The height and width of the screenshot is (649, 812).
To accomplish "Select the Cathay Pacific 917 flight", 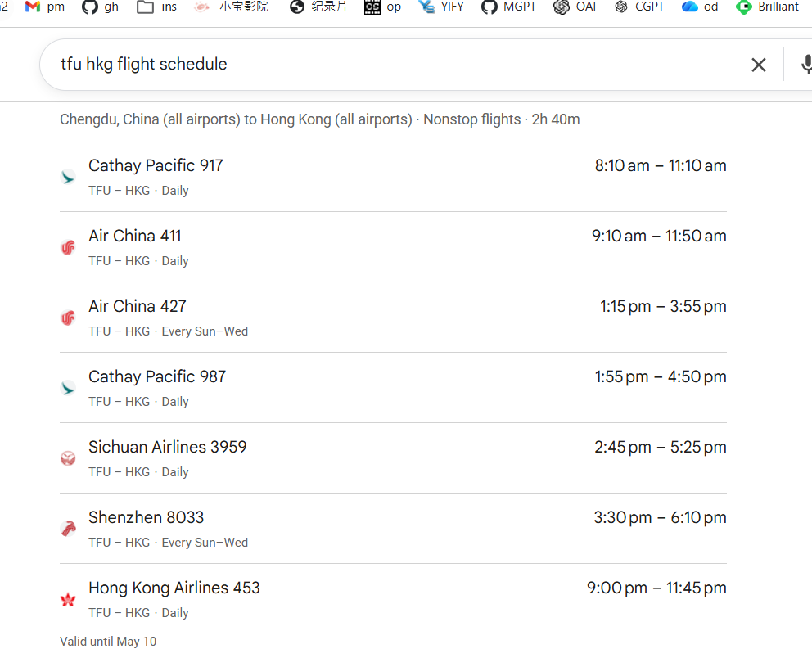I will tap(393, 177).
